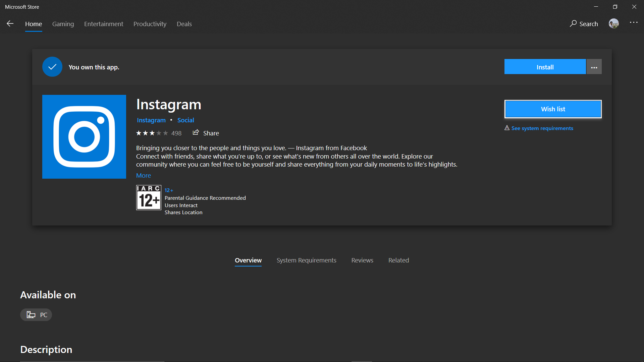The image size is (644, 362).
Task: Click the Share icon
Action: point(196,133)
